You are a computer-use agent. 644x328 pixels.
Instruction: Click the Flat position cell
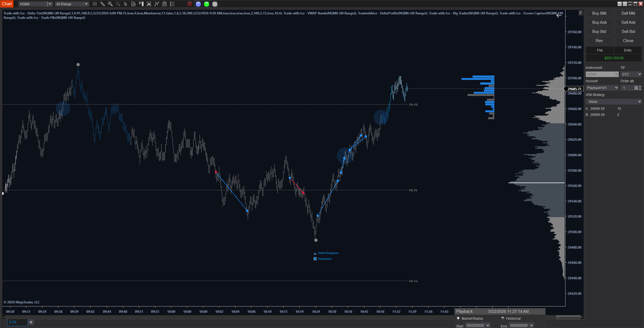click(599, 50)
